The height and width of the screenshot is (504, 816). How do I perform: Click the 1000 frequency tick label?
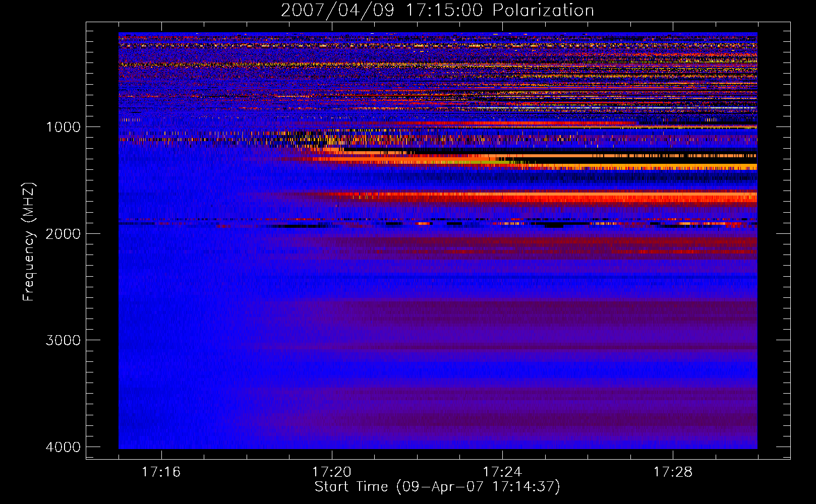(x=63, y=127)
